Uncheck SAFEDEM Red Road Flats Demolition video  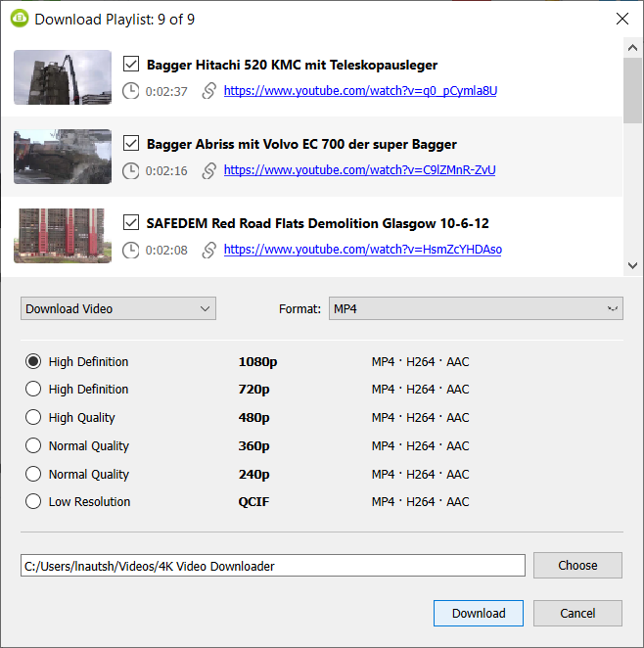coord(131,223)
